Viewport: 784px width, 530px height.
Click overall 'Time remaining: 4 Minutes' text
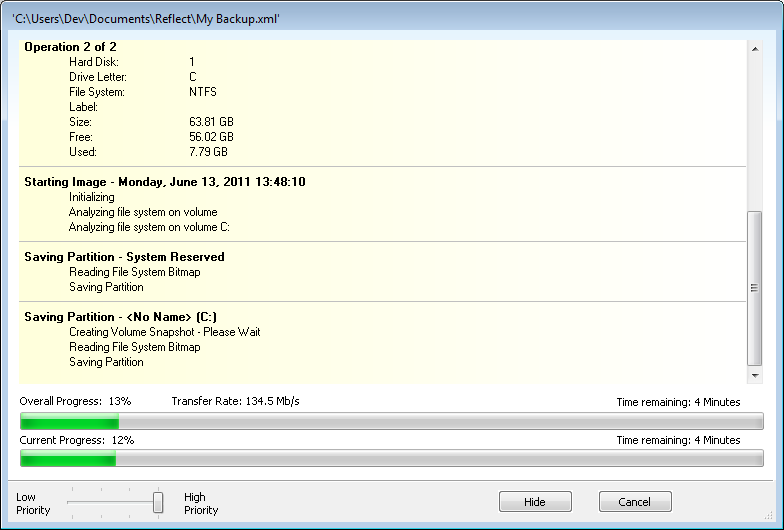pyautogui.click(x=678, y=402)
